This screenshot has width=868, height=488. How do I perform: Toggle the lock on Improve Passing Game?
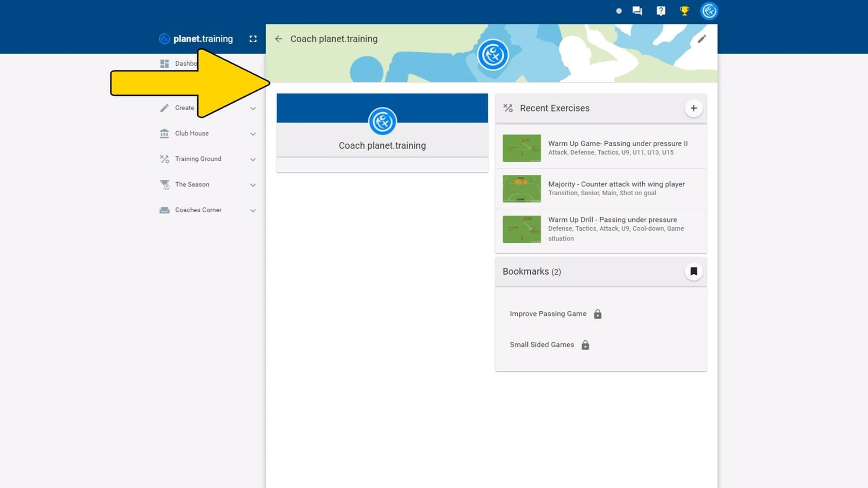[x=598, y=314]
